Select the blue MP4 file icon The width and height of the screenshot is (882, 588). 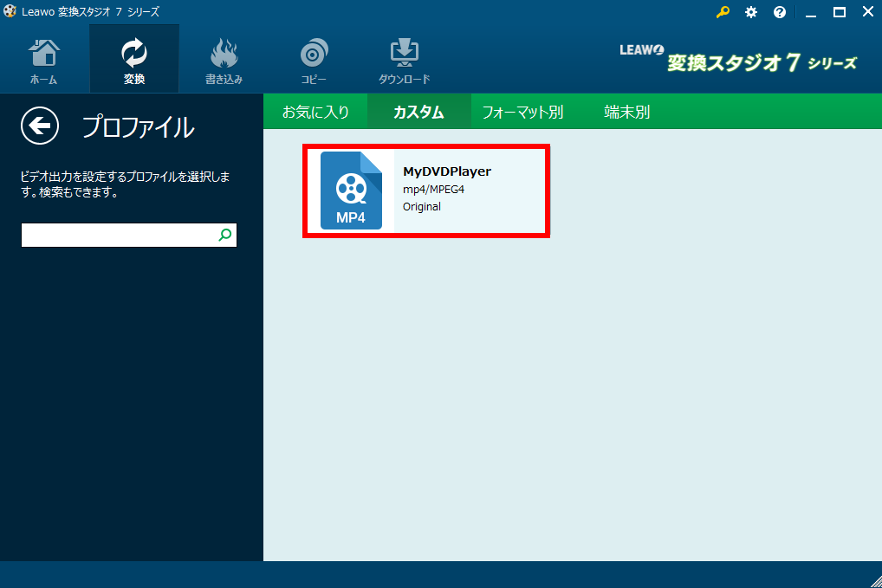pyautogui.click(x=351, y=191)
